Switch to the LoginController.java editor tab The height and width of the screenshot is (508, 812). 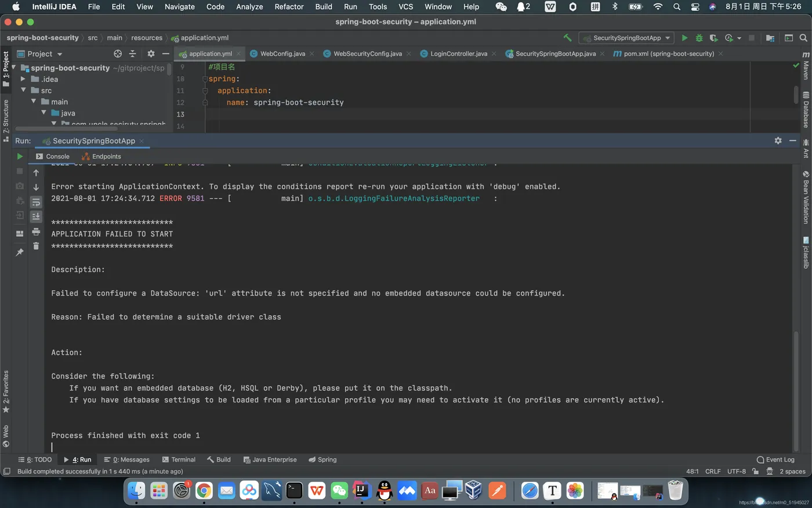[x=458, y=53]
